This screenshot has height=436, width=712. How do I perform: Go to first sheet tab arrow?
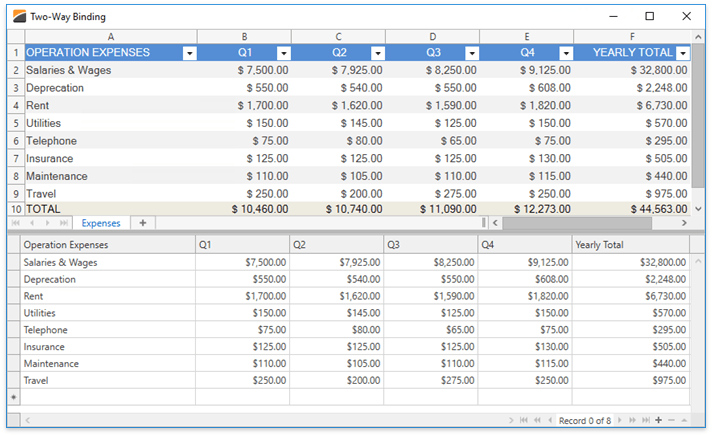[16, 223]
